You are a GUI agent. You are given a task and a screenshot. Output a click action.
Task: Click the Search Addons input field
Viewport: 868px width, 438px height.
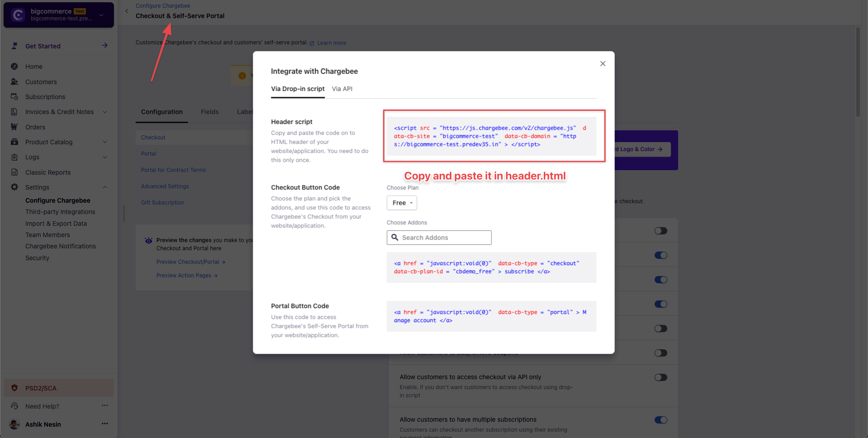coord(439,238)
